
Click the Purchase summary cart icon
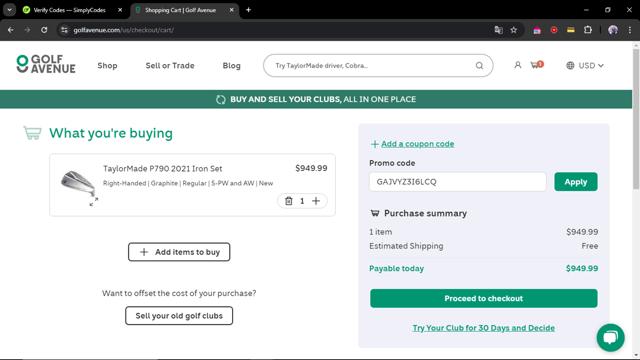(x=375, y=213)
